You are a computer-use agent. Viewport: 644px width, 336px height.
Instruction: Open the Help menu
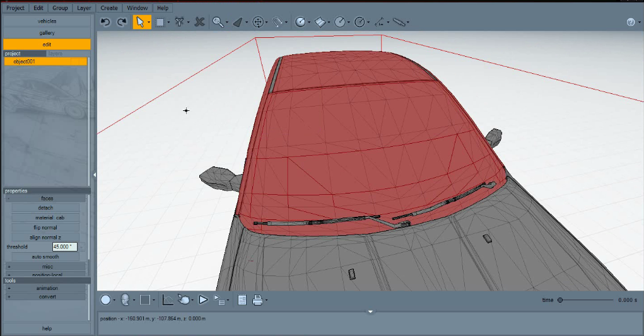pyautogui.click(x=163, y=8)
